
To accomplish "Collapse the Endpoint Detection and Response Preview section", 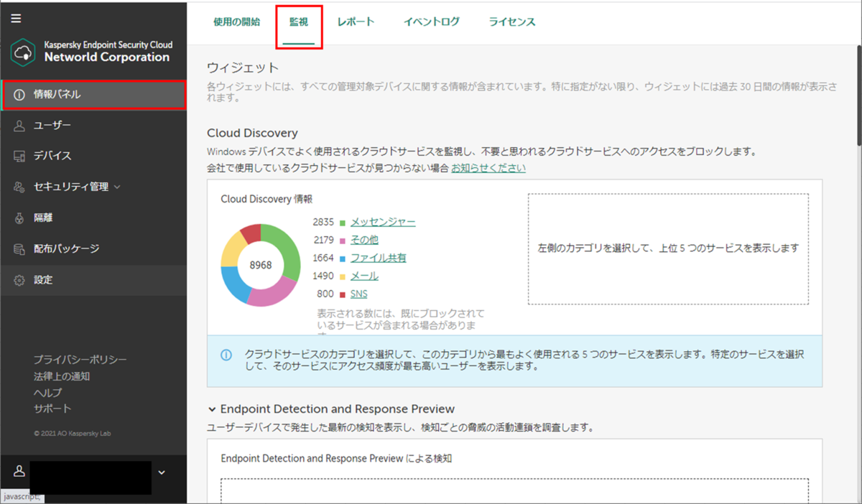I will tap(211, 409).
